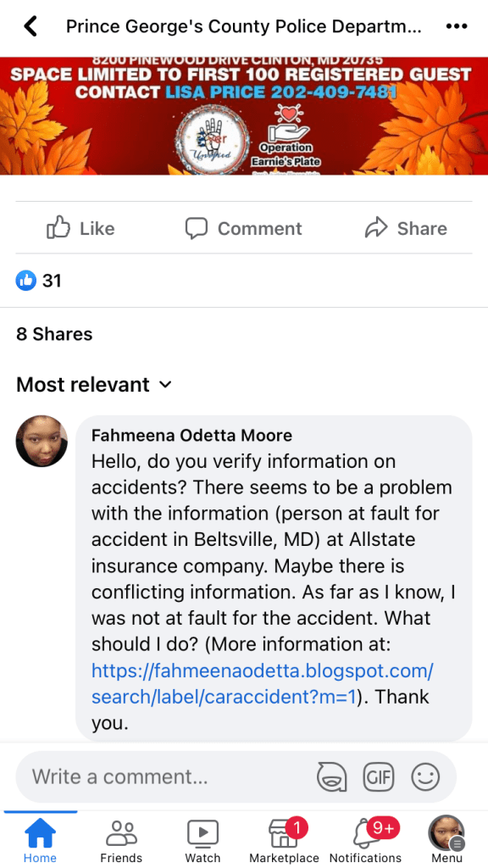Open the sticker picker beside the comment field
Viewport: 488px width, 868px height.
pos(332,776)
